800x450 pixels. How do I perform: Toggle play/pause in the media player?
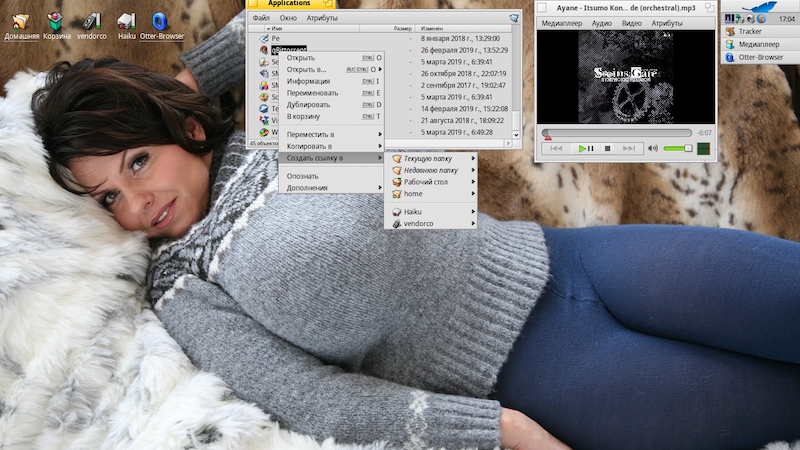point(585,148)
